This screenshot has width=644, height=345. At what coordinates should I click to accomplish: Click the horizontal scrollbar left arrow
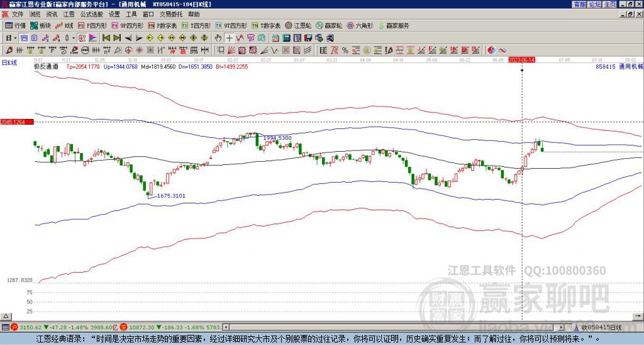point(226,328)
